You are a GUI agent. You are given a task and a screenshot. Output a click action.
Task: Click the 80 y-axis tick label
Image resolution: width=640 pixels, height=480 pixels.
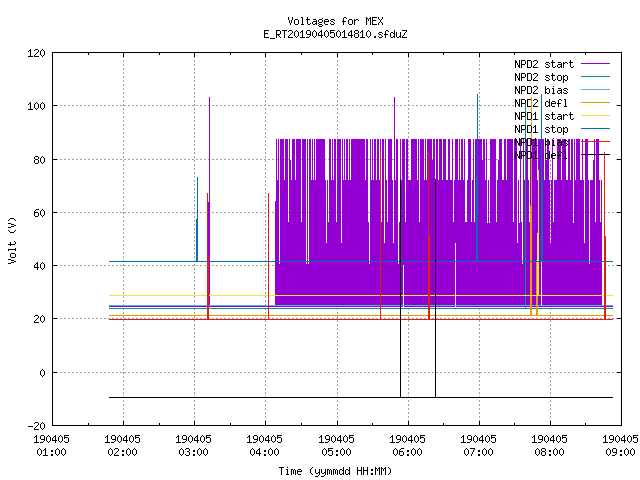tap(39, 160)
